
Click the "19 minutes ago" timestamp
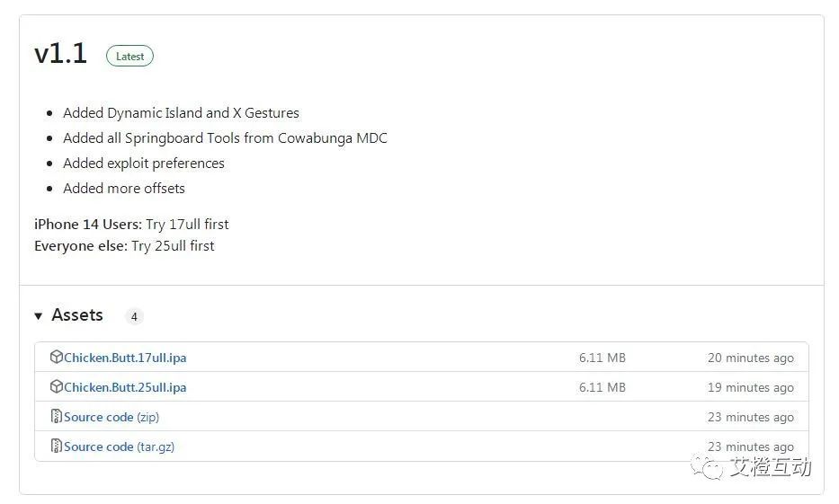tap(750, 387)
